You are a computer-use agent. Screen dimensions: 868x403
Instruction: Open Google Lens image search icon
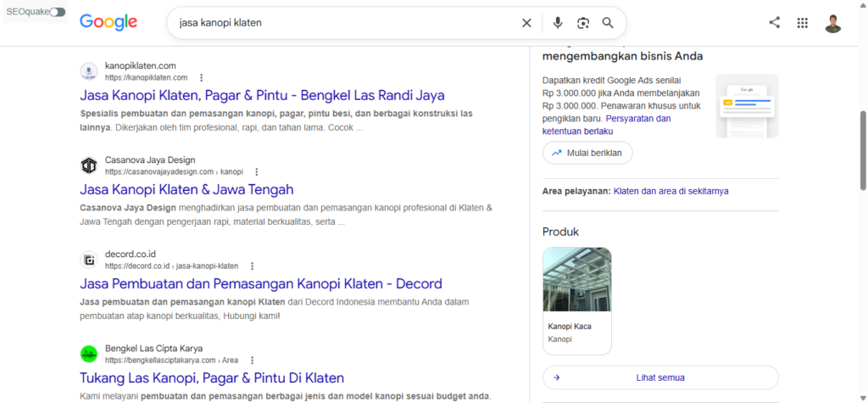pos(583,23)
